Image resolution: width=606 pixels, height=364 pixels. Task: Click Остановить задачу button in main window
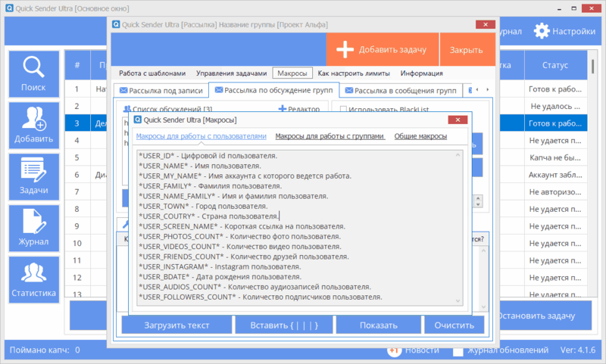tap(545, 316)
